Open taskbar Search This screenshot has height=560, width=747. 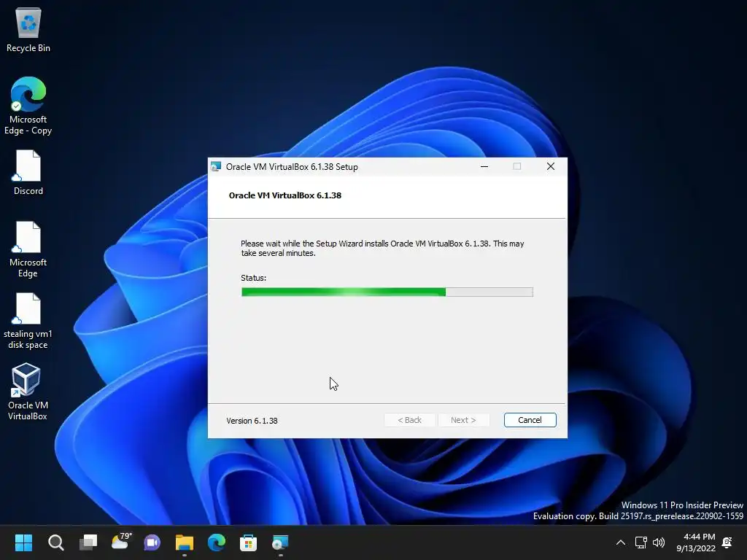click(55, 542)
